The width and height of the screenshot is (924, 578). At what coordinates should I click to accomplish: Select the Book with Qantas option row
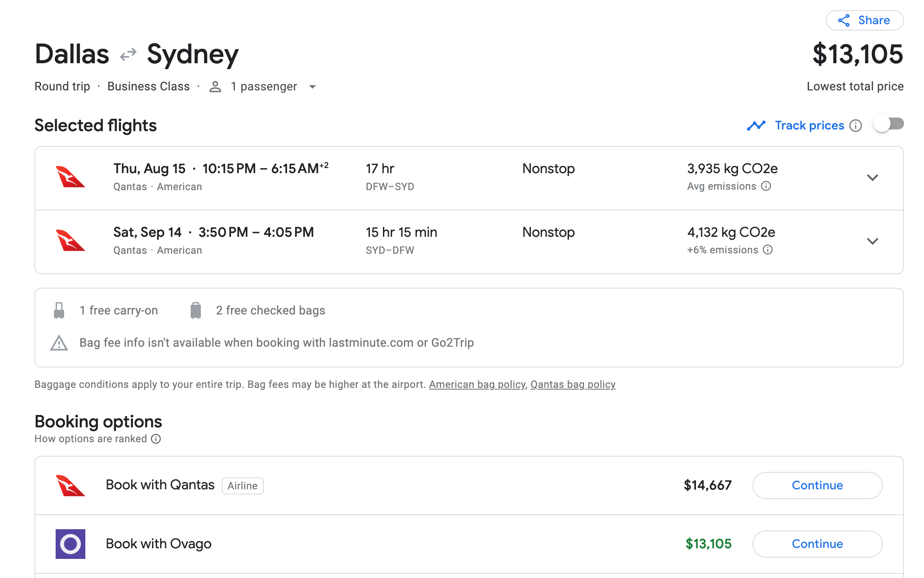point(160,485)
